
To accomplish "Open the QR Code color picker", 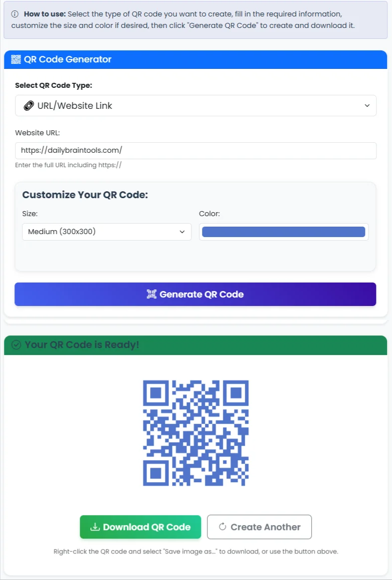I will click(x=283, y=232).
